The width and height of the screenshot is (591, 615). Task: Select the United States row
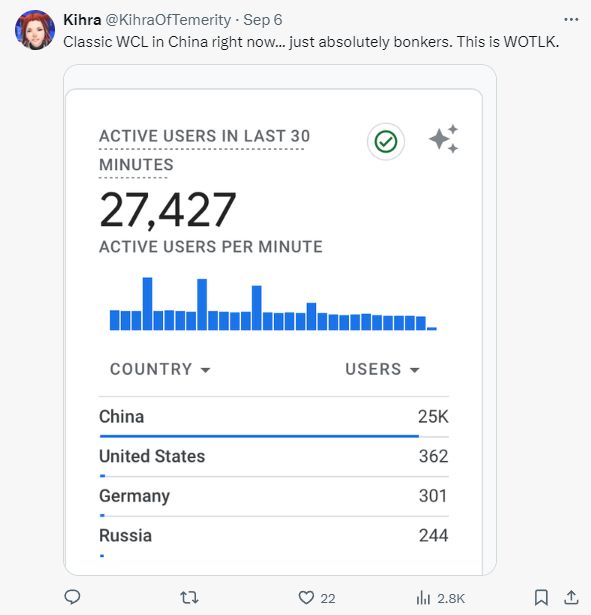click(x=274, y=457)
